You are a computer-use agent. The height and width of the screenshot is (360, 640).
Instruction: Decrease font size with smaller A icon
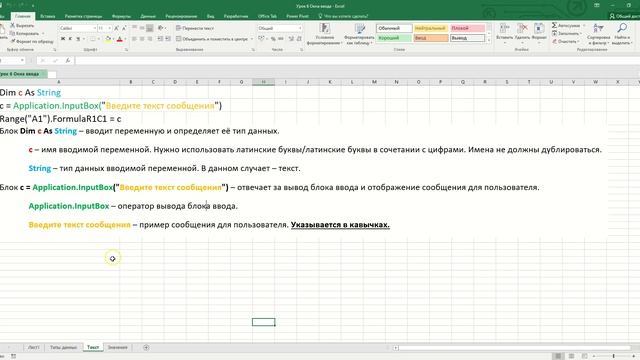tap(124, 28)
